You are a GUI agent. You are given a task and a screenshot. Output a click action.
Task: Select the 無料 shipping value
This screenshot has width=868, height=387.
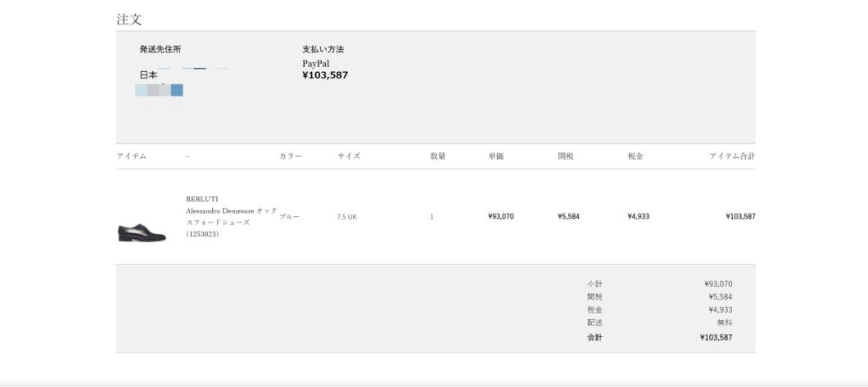click(x=725, y=323)
